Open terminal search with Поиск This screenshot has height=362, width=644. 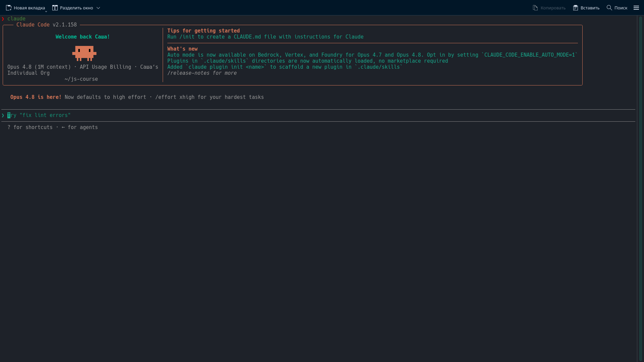click(x=617, y=8)
